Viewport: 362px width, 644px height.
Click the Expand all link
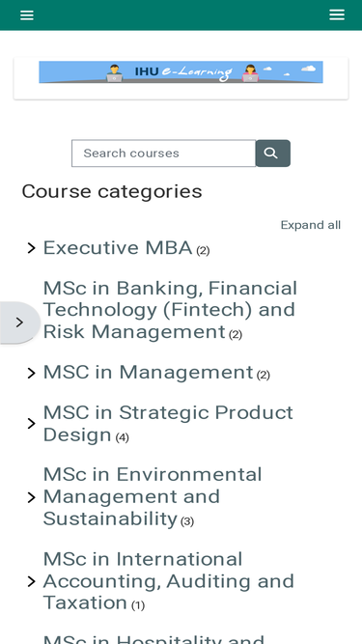tap(310, 225)
